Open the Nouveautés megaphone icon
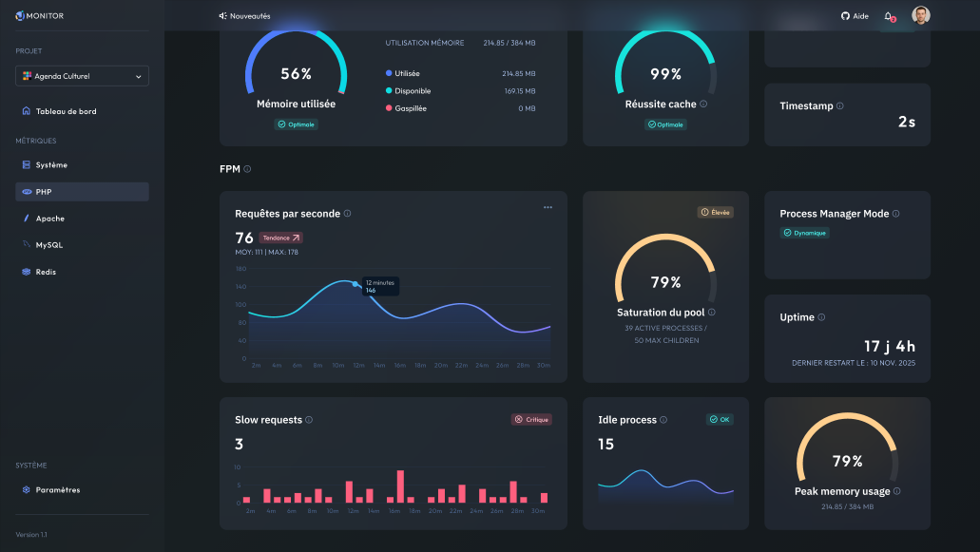This screenshot has width=980, height=552. pos(222,15)
